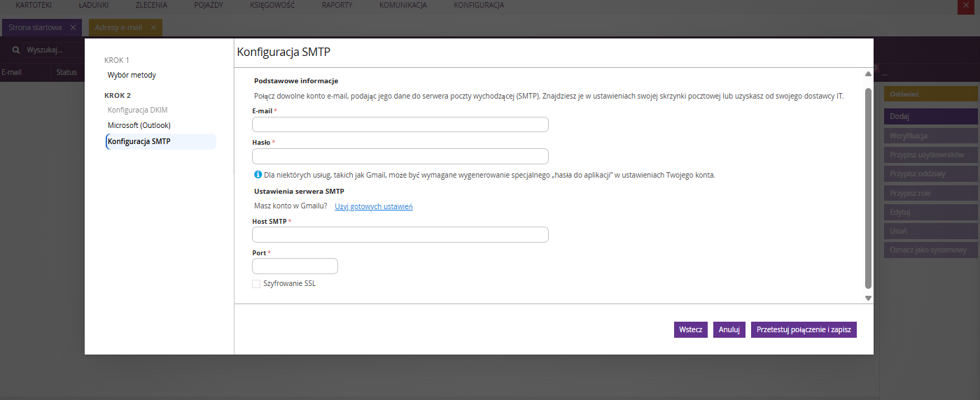
Task: Click the Weryfikacja button
Action: tap(930, 136)
